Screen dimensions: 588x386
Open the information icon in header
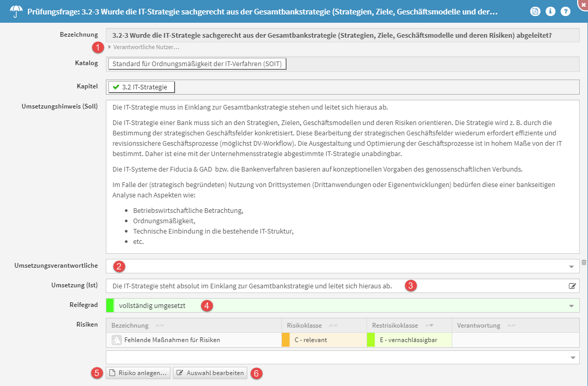coord(550,11)
